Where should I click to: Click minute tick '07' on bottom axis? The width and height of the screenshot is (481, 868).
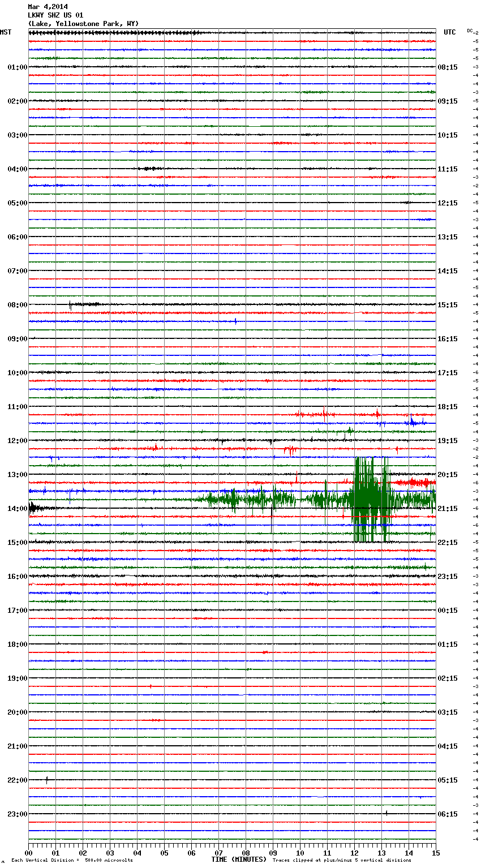(218, 853)
